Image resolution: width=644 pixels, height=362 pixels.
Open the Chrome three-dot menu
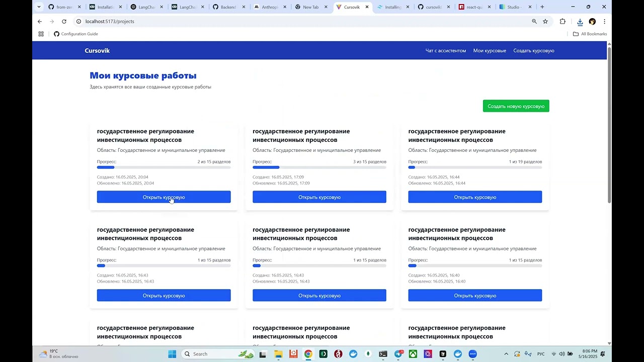click(605, 22)
